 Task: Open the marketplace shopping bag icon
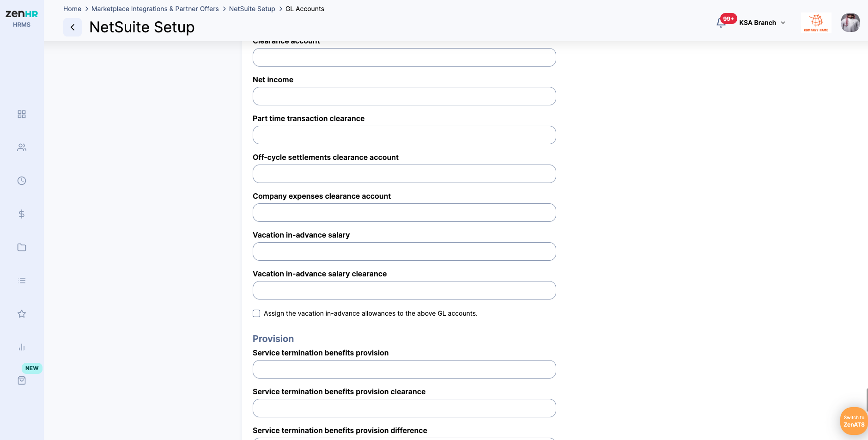[22, 380]
